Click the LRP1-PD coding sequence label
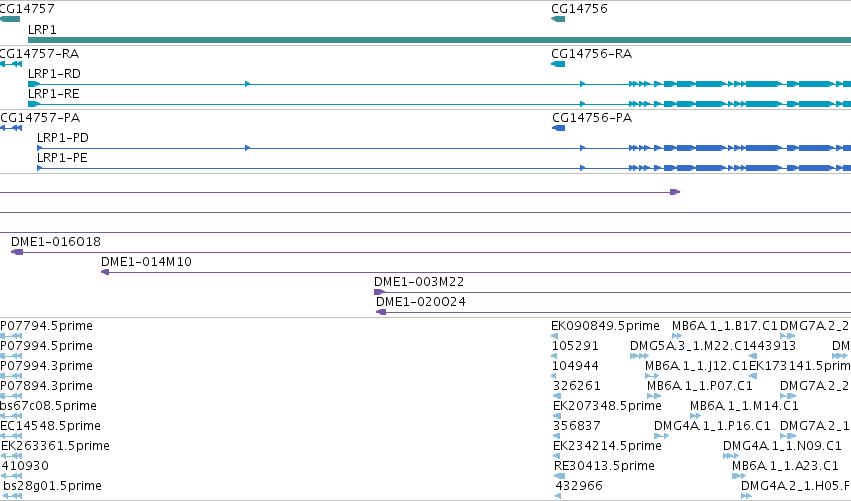This screenshot has width=851, height=501. coord(62,138)
